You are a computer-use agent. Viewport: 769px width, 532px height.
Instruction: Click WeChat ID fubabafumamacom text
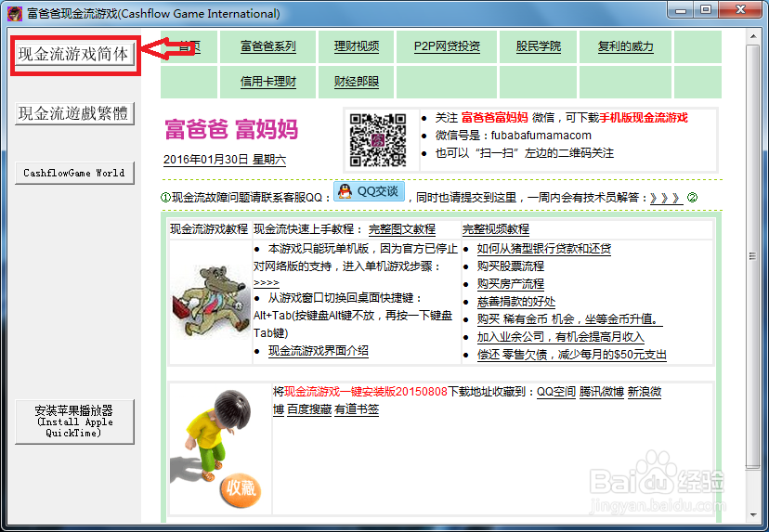coord(541,136)
